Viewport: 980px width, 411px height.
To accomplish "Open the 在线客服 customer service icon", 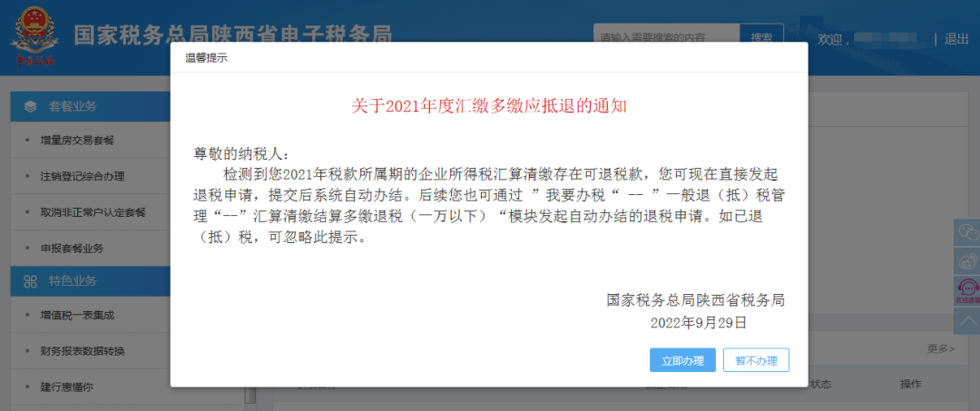I will (x=967, y=290).
